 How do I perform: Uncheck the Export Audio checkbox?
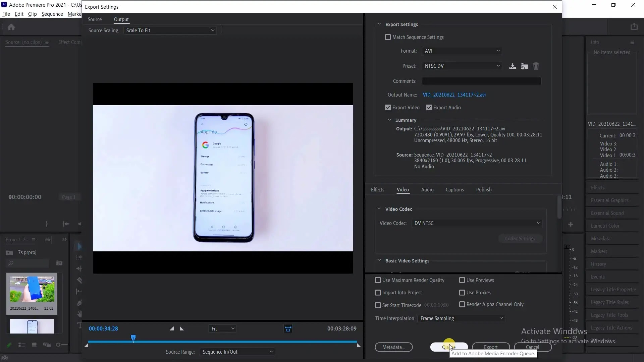point(429,108)
